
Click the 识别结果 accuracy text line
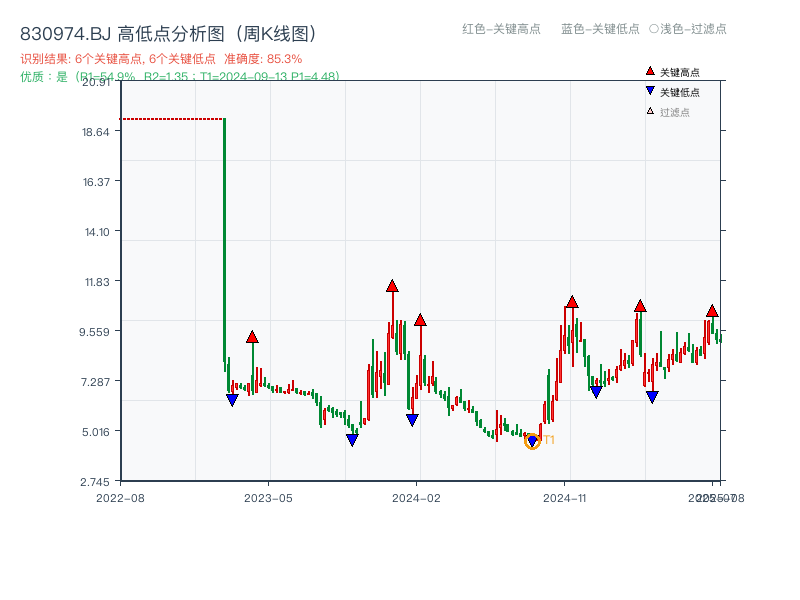(160, 58)
